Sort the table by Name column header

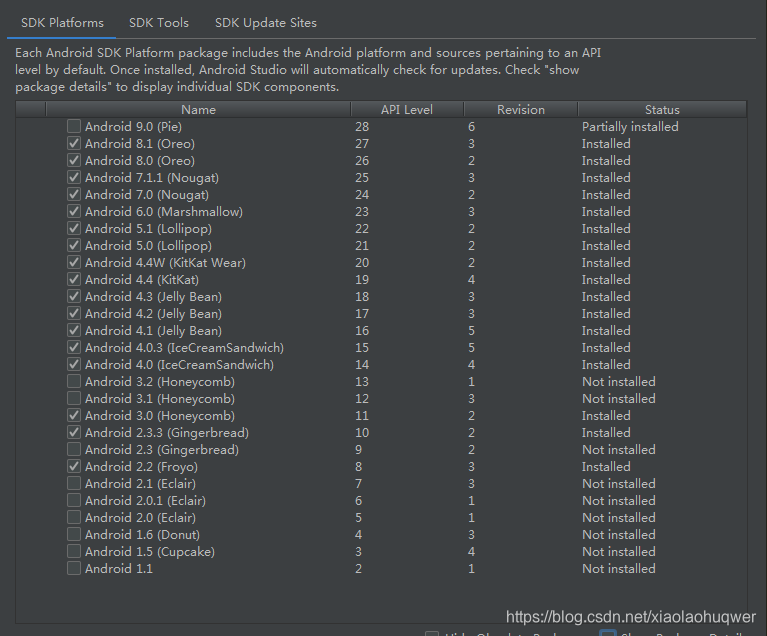[198, 110]
